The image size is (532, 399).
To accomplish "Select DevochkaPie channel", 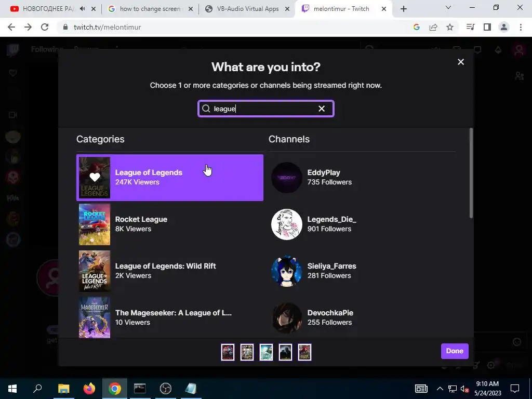I will coord(362,317).
